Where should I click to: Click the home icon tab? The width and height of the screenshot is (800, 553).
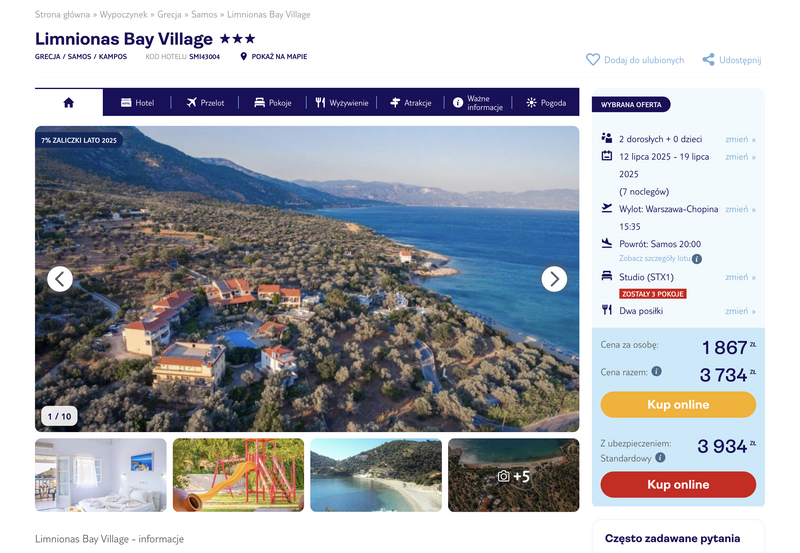(x=69, y=103)
